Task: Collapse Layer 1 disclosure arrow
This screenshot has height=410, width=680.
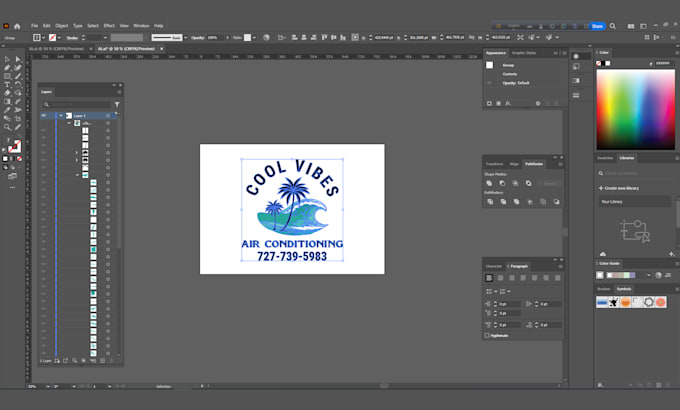Action: click(x=61, y=116)
